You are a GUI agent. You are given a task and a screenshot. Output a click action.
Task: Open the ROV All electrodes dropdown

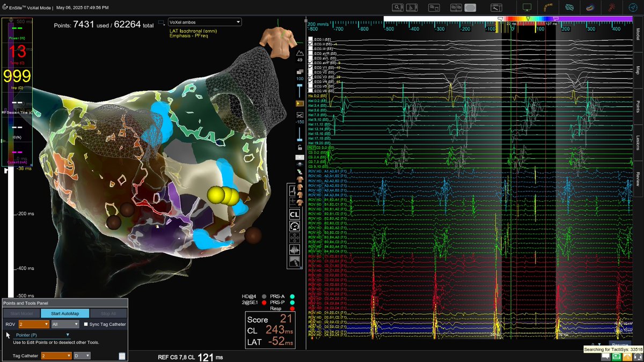[x=65, y=324]
